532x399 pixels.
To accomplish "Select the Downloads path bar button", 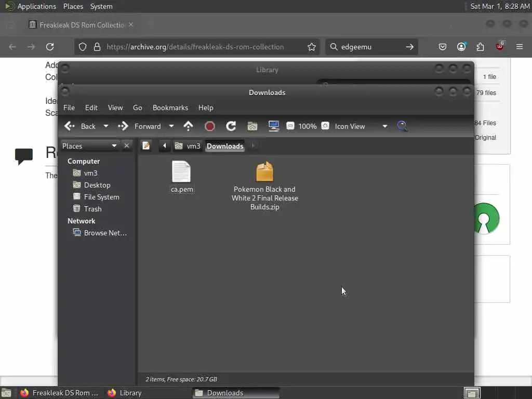I will tap(225, 146).
